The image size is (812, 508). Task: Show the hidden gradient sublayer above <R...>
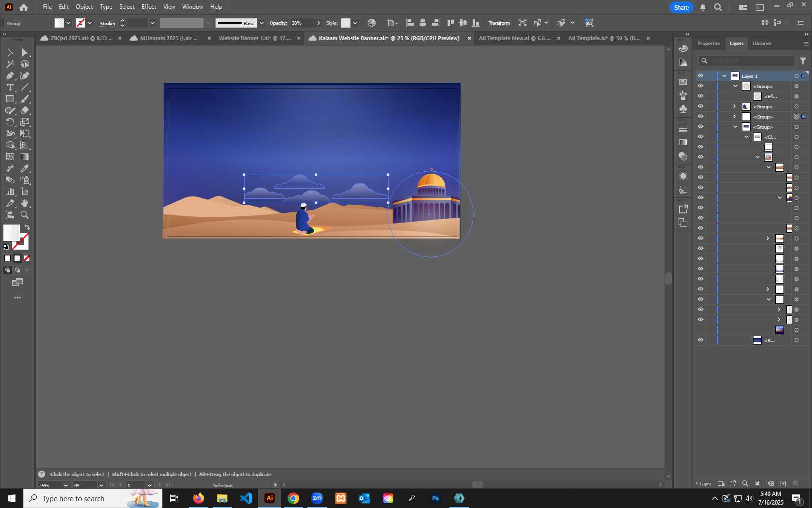click(700, 330)
